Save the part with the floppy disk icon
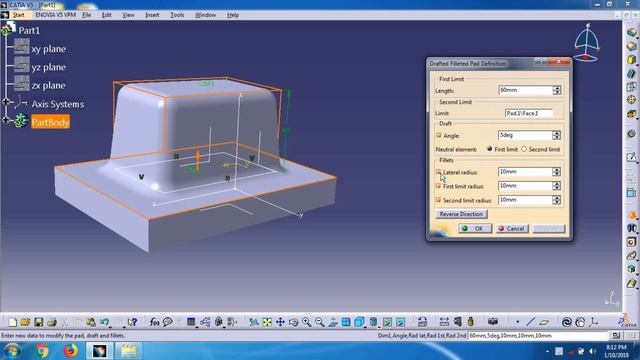Image resolution: width=640 pixels, height=360 pixels. [x=38, y=322]
